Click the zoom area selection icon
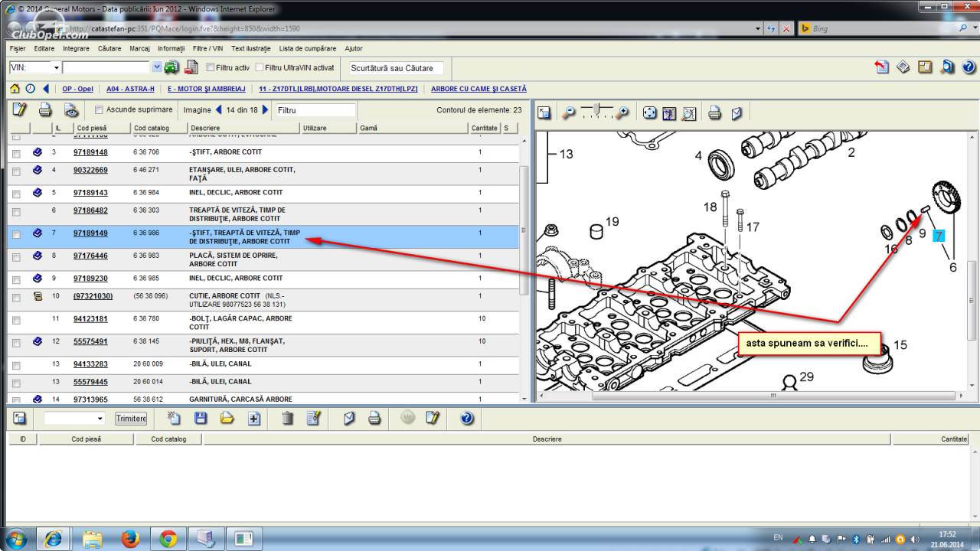 click(x=688, y=113)
